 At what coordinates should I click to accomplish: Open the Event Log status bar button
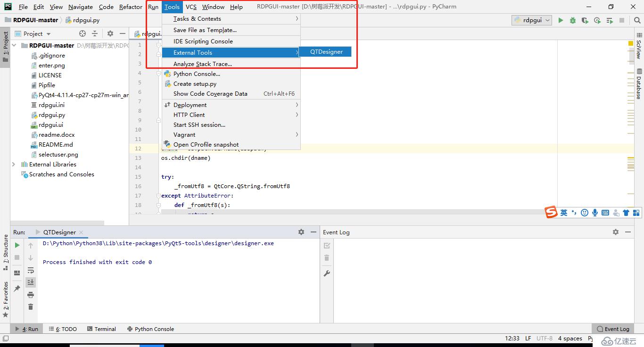click(x=613, y=329)
